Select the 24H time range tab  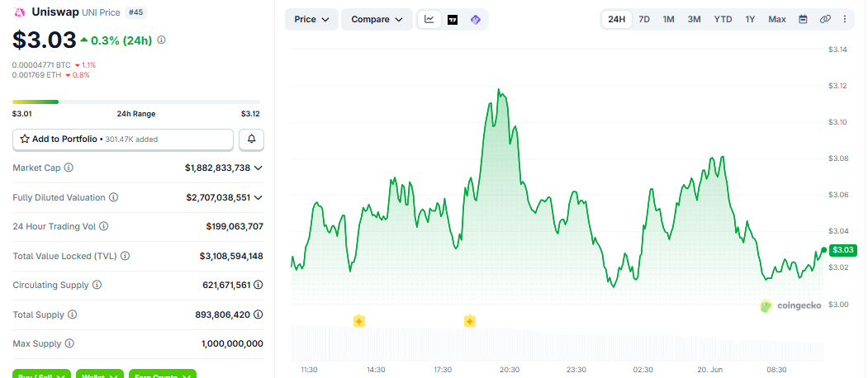pos(617,19)
